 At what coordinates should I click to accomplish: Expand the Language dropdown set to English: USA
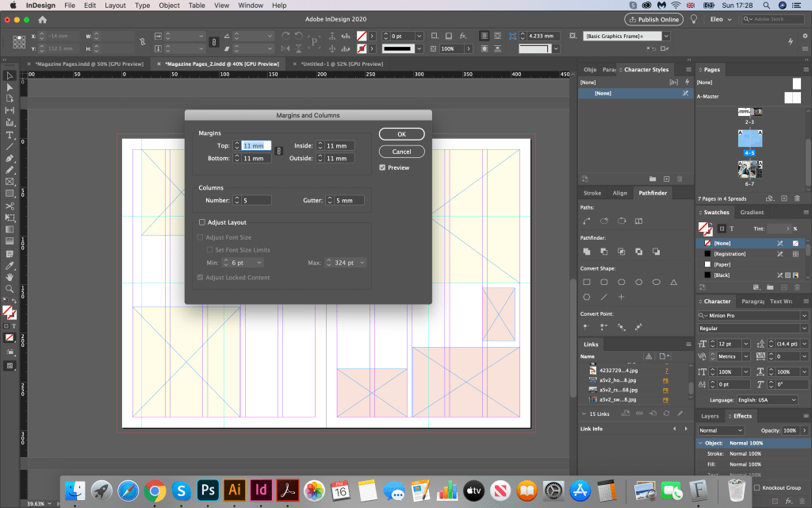coord(769,400)
